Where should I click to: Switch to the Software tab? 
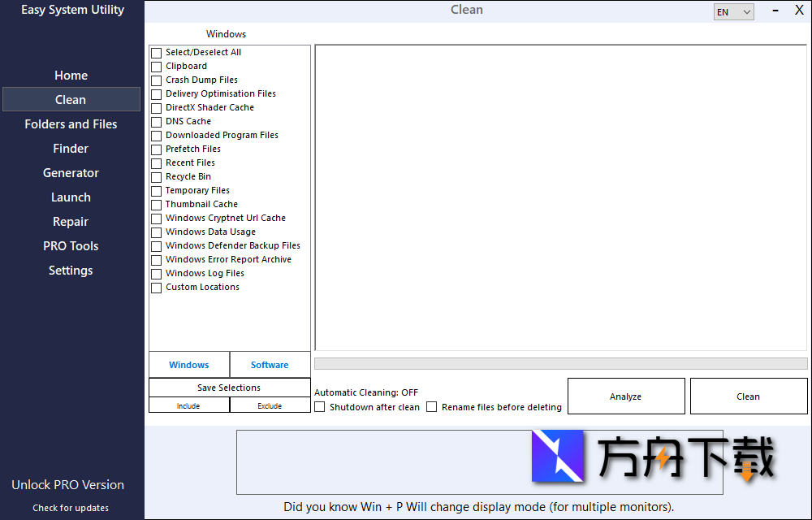click(270, 364)
